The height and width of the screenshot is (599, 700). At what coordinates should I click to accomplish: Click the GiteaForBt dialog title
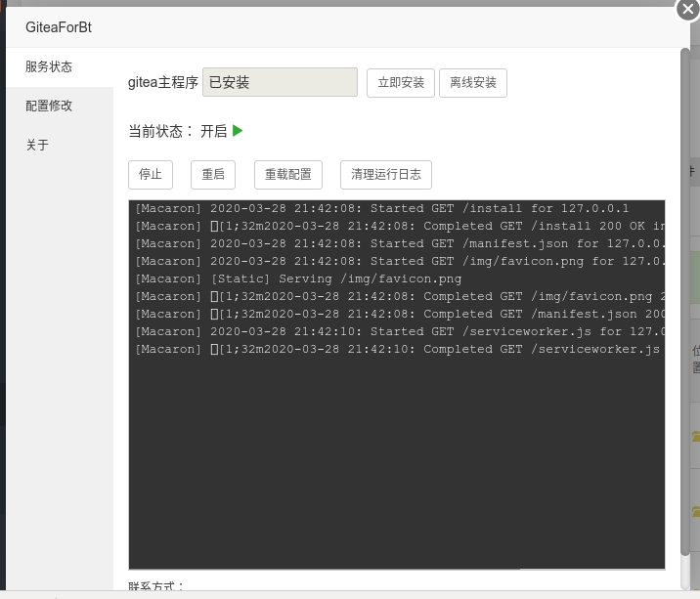coord(59,27)
